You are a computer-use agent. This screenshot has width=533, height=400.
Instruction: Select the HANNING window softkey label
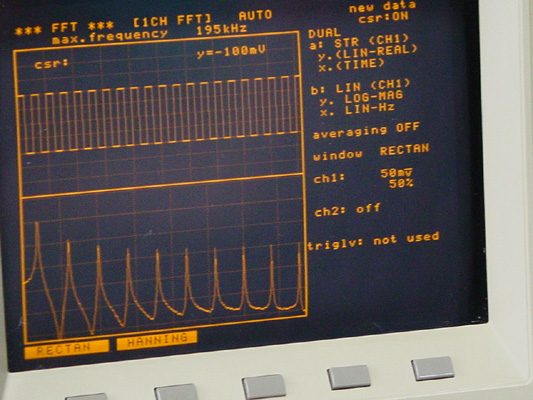point(157,340)
